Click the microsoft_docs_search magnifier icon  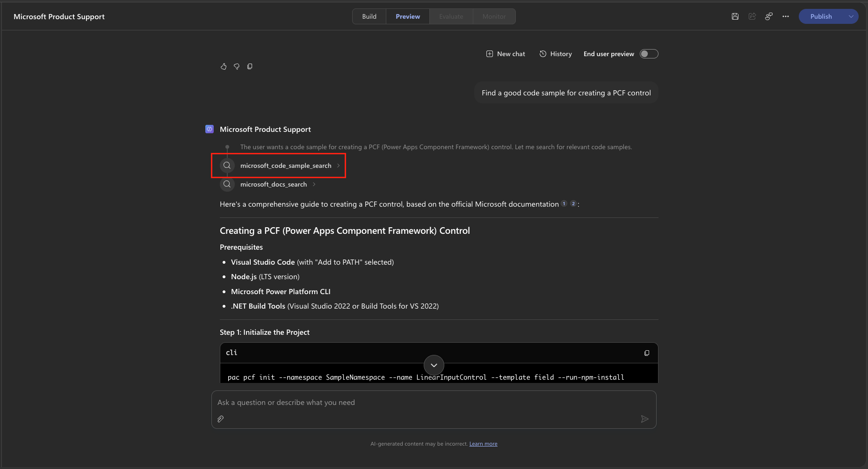227,184
